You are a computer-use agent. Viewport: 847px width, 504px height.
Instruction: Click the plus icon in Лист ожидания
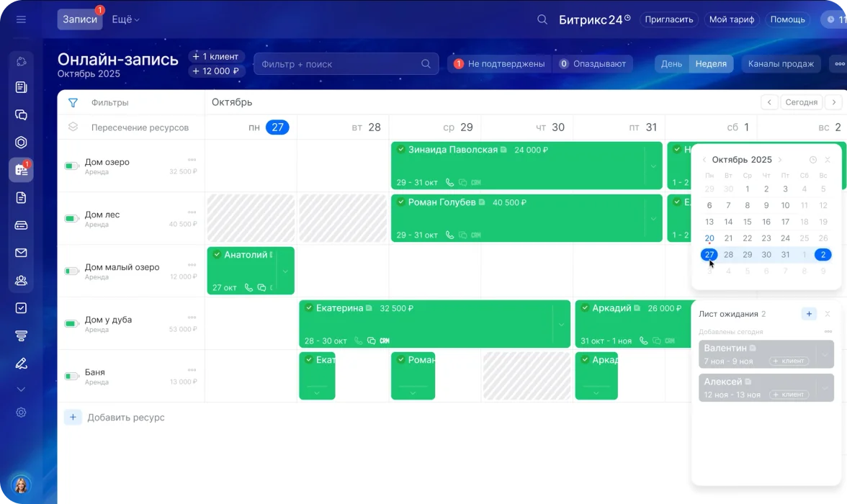click(809, 314)
